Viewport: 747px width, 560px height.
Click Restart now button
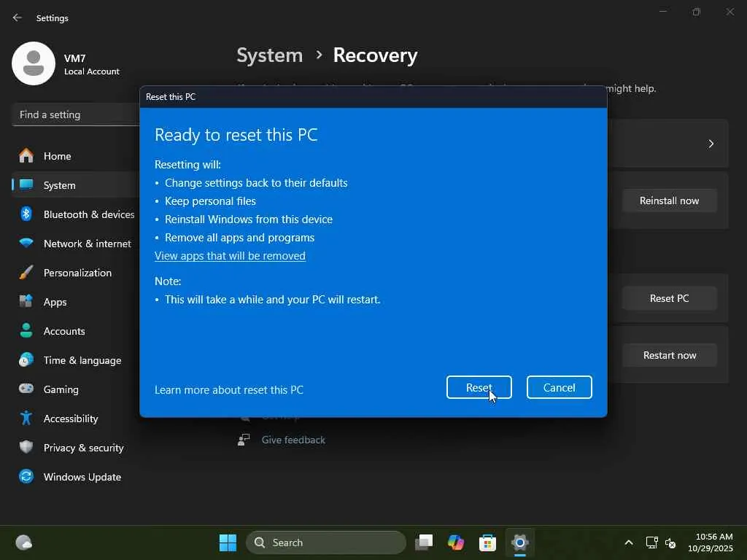(670, 355)
